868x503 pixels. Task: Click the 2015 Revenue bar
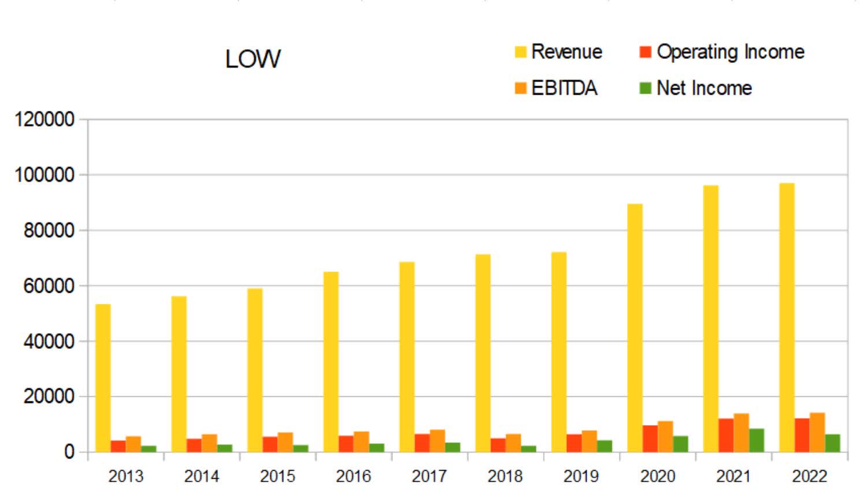(x=255, y=370)
